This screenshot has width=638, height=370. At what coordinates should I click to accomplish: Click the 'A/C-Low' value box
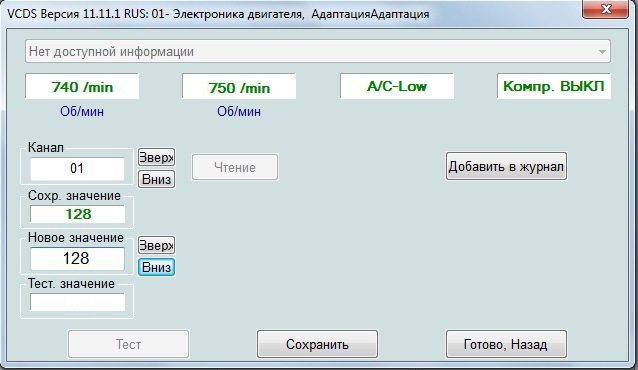(x=397, y=86)
